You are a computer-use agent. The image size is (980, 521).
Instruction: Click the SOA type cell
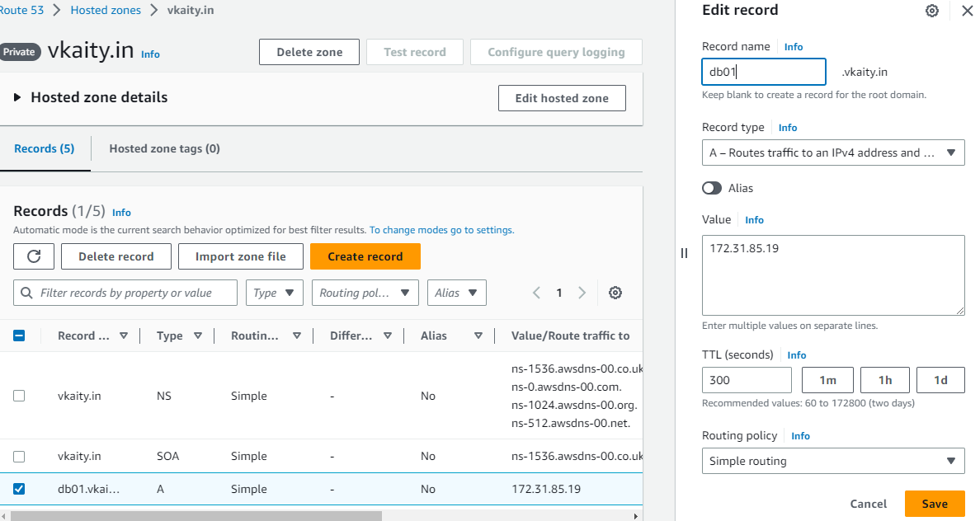pyautogui.click(x=167, y=456)
